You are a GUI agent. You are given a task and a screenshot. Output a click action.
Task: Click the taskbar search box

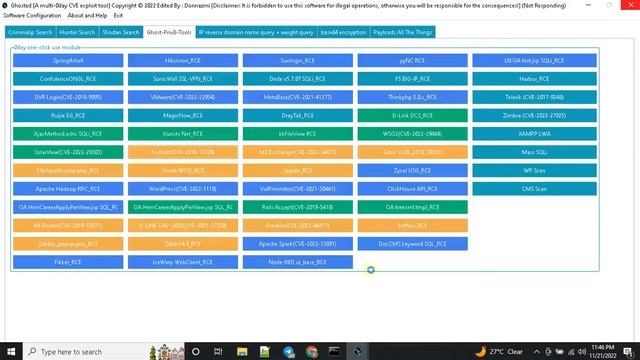pos(104,351)
